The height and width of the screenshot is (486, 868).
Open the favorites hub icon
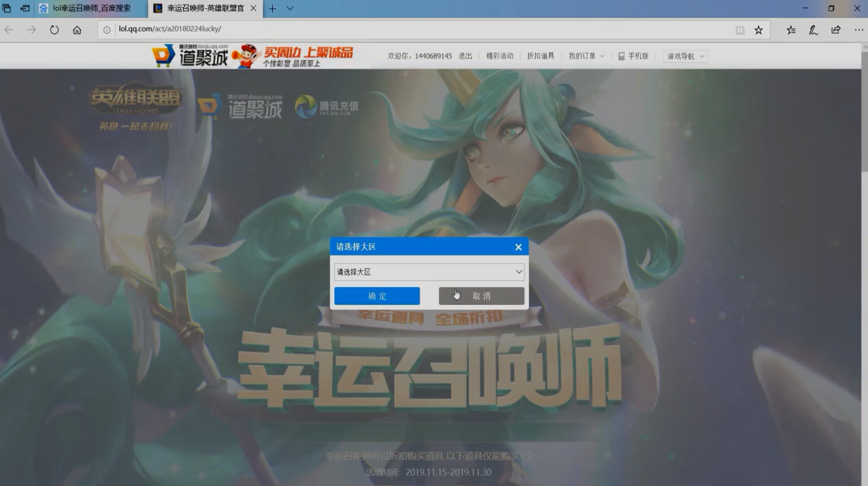(791, 30)
